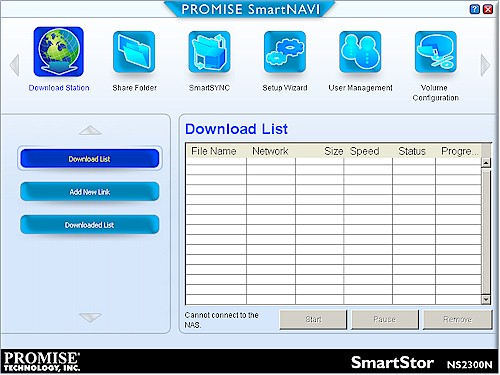Image resolution: width=500 pixels, height=375 pixels.
Task: Start the Setup Wizard gears icon
Action: (x=285, y=52)
